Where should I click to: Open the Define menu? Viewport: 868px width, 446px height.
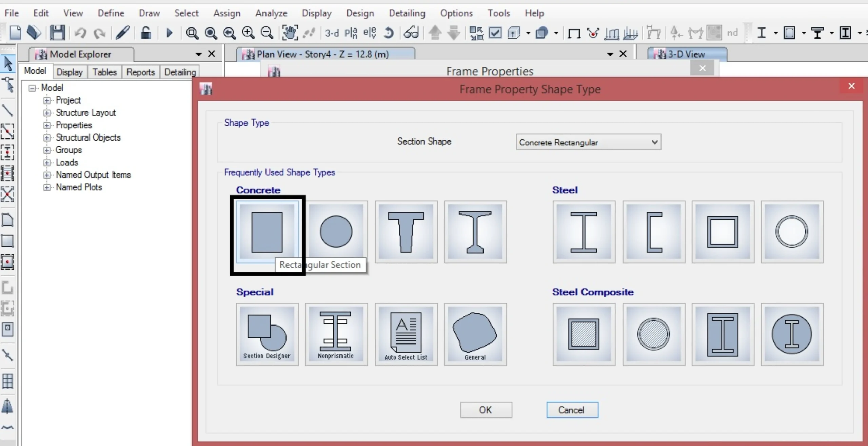point(111,13)
